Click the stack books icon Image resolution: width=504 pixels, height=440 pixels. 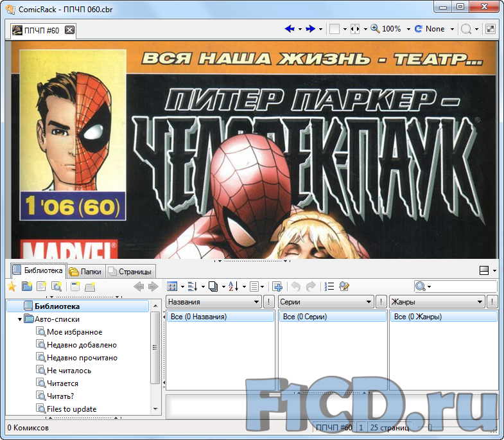[x=213, y=286]
